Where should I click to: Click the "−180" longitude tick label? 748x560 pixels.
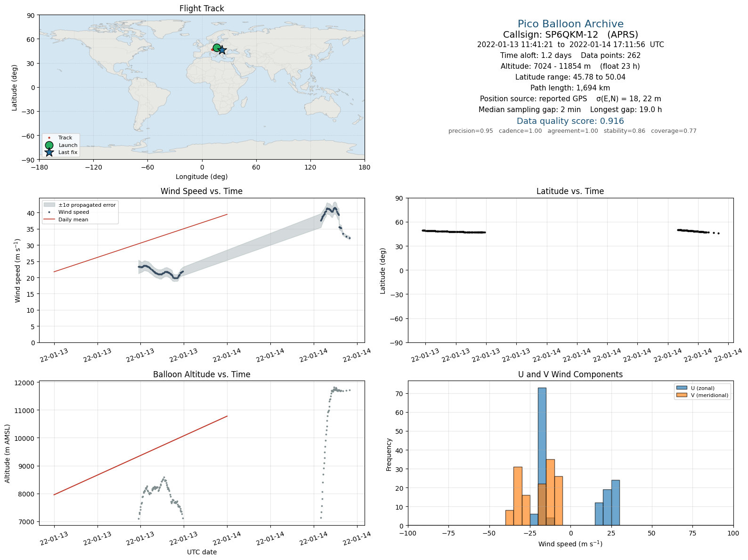(x=39, y=167)
